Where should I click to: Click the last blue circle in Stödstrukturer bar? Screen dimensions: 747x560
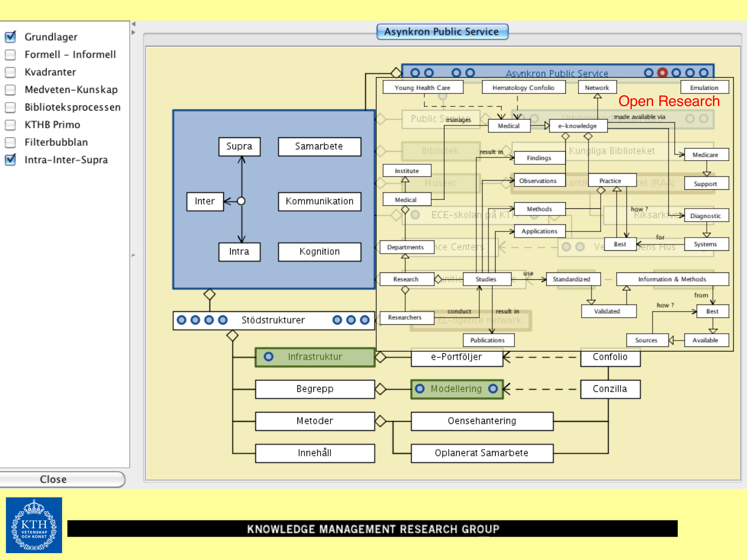click(365, 320)
